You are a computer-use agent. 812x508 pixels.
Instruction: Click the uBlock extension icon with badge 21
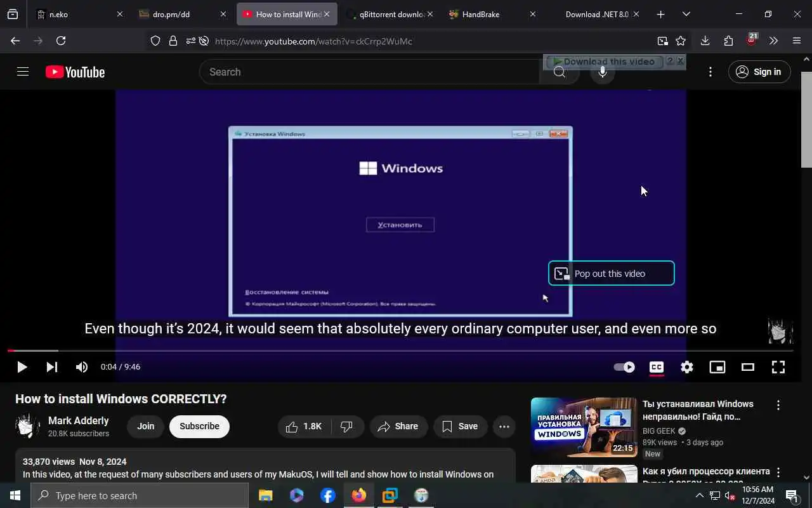click(x=752, y=40)
